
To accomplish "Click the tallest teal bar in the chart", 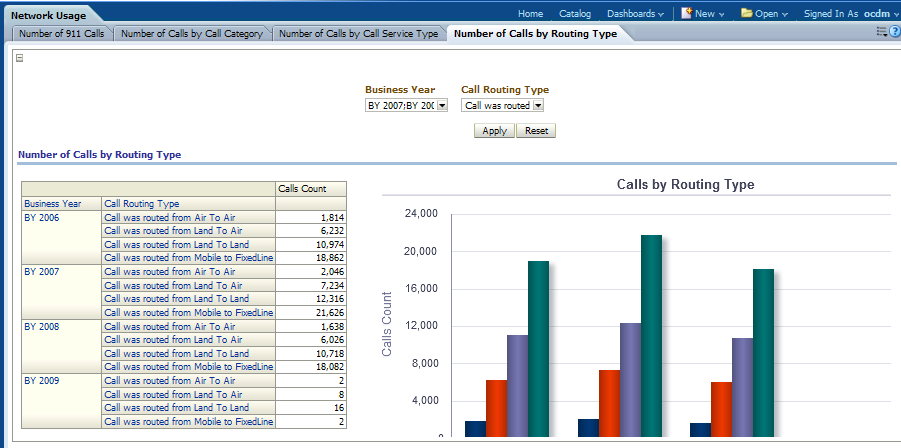I will tap(651, 335).
